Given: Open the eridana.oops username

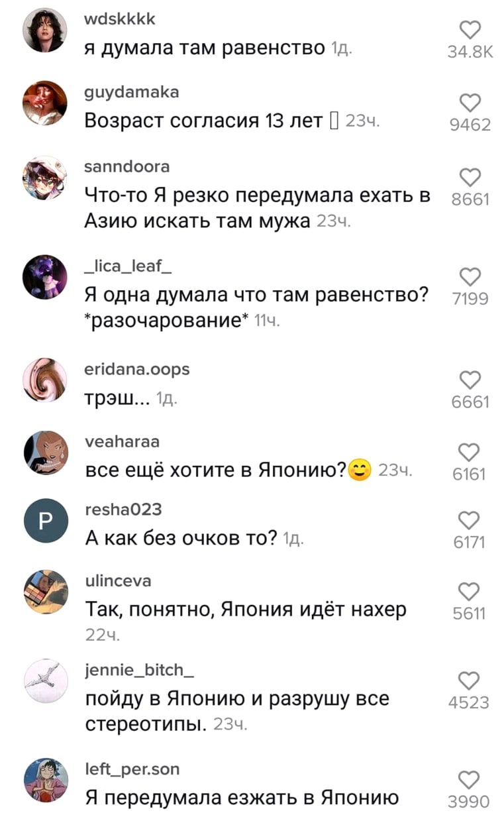Looking at the screenshot, I should (137, 370).
